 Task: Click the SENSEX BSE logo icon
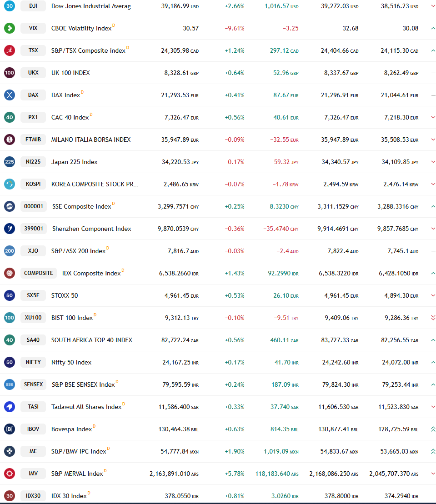point(10,384)
